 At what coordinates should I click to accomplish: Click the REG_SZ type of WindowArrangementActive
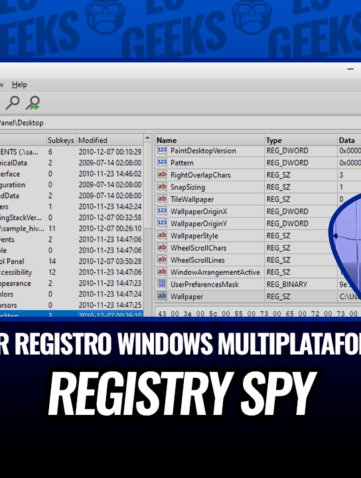278,272
